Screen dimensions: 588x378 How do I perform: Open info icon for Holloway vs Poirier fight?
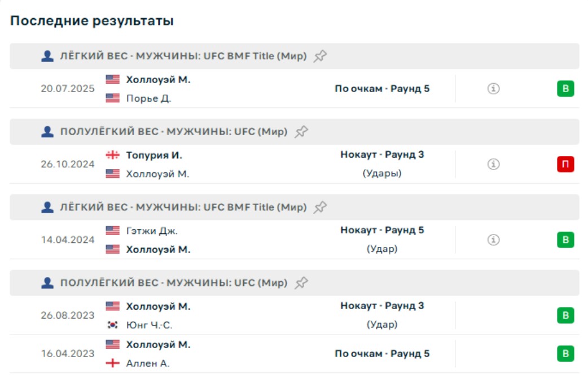(x=494, y=89)
